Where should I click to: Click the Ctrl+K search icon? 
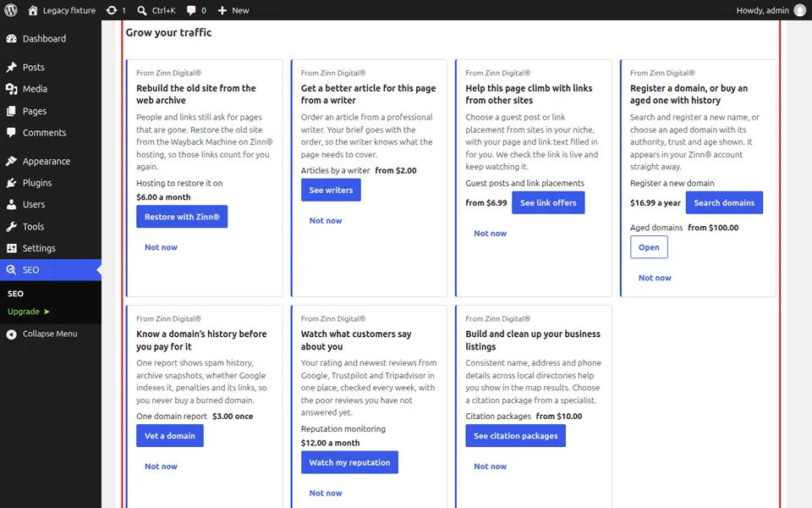tap(142, 10)
